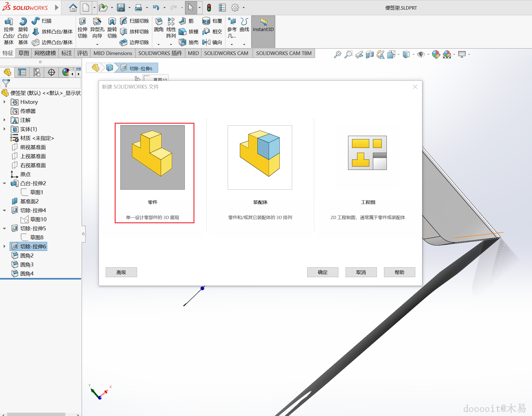Select 前视基准面 in the feature tree
This screenshot has width=532, height=416.
[x=33, y=147]
